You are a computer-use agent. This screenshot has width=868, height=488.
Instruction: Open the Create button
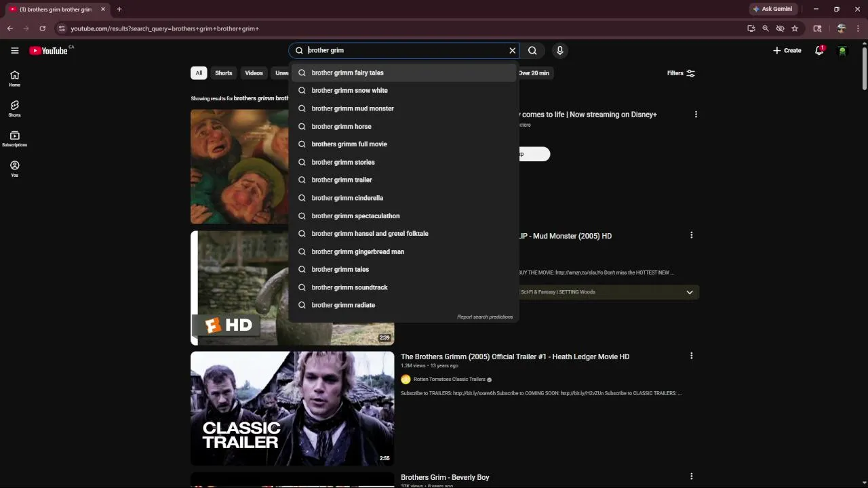(787, 50)
